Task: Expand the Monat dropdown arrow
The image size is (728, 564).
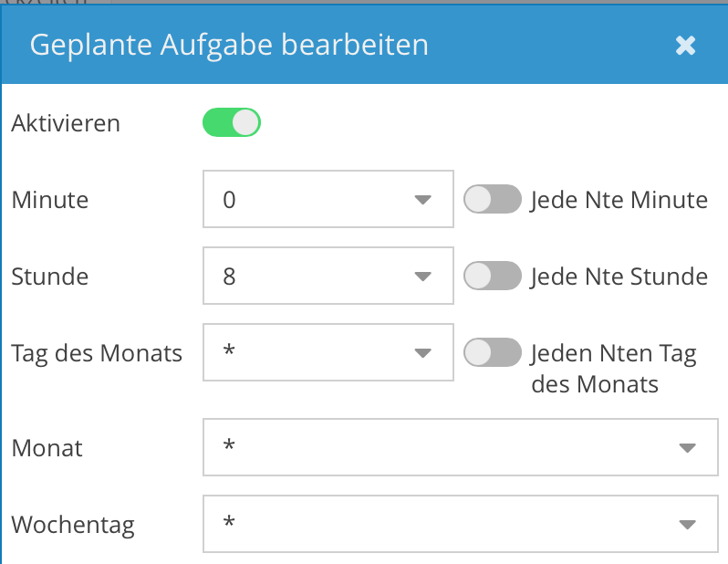Action: (x=687, y=447)
